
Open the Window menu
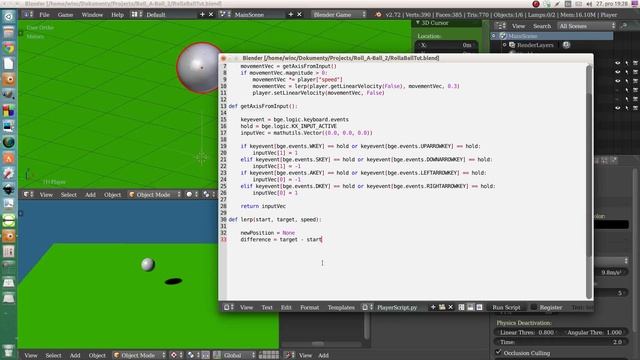(92, 15)
